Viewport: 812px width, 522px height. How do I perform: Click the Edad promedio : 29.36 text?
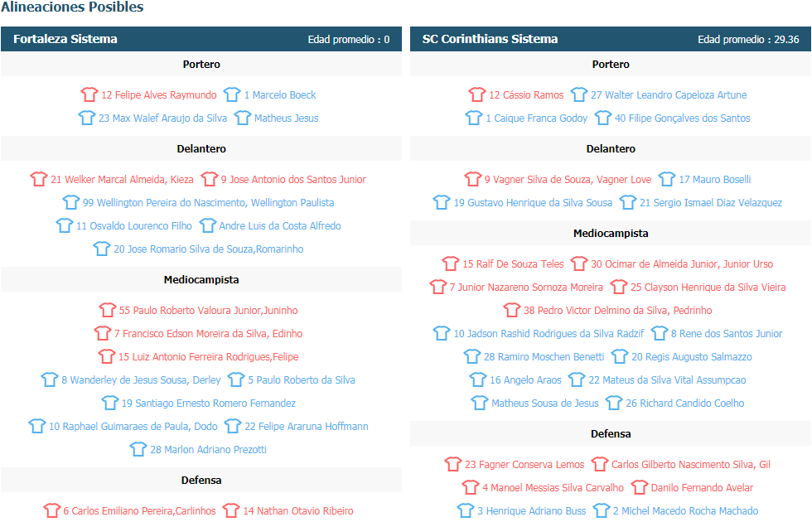tap(748, 40)
